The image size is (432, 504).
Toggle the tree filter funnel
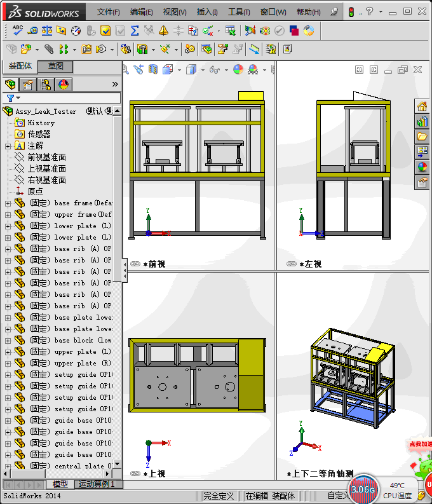coord(10,98)
